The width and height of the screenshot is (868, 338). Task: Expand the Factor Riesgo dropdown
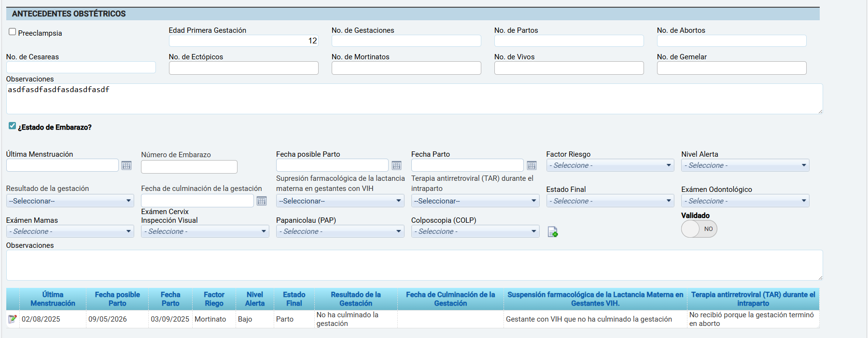pyautogui.click(x=610, y=165)
